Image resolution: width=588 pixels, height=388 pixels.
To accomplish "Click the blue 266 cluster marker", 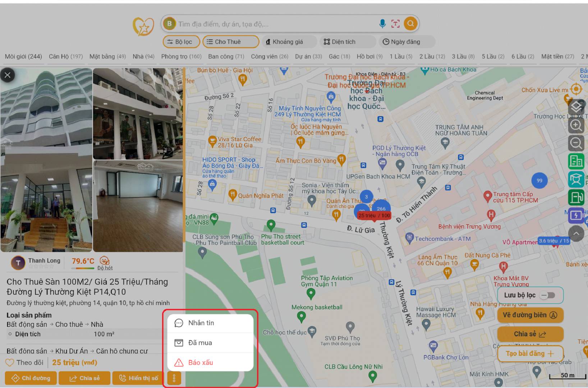I will [x=381, y=208].
